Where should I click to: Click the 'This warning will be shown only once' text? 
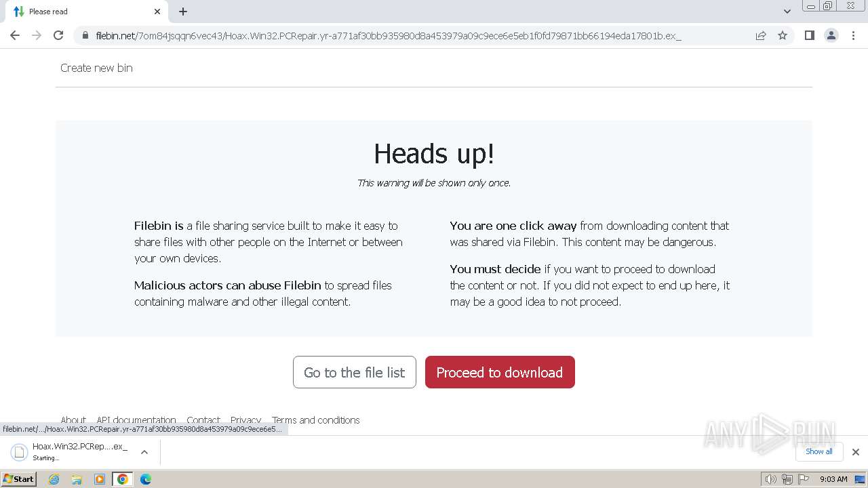pyautogui.click(x=434, y=183)
